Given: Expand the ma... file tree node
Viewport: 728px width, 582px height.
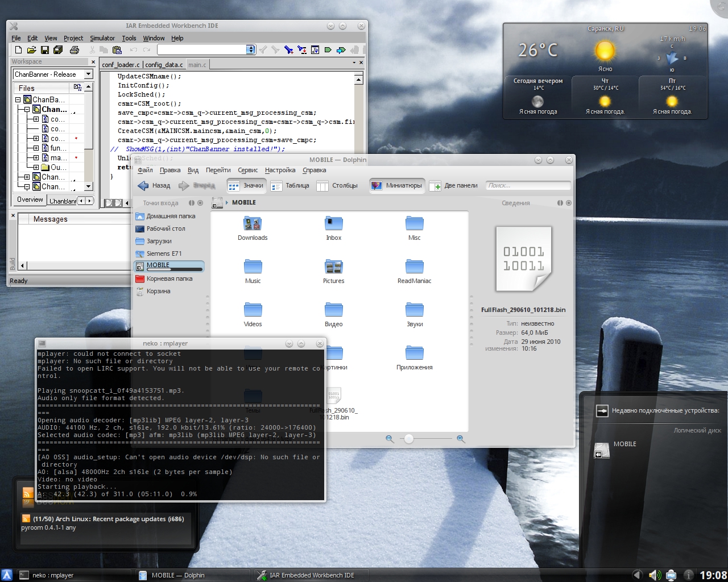Looking at the screenshot, I should (x=36, y=157).
